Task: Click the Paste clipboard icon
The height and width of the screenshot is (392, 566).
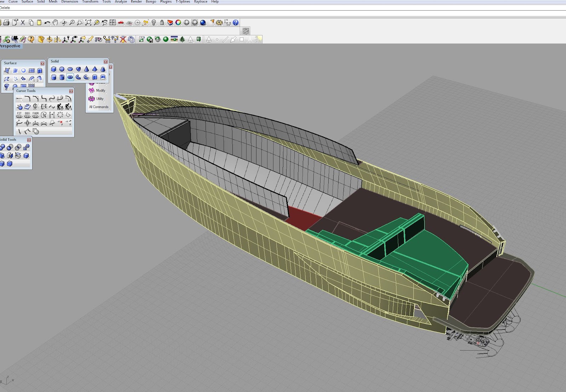Action: click(39, 23)
